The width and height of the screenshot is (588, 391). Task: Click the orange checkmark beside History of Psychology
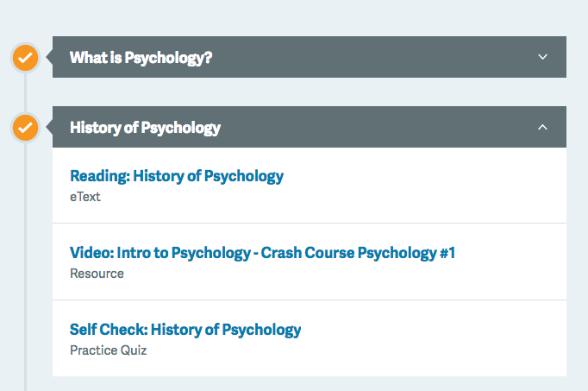tap(25, 128)
